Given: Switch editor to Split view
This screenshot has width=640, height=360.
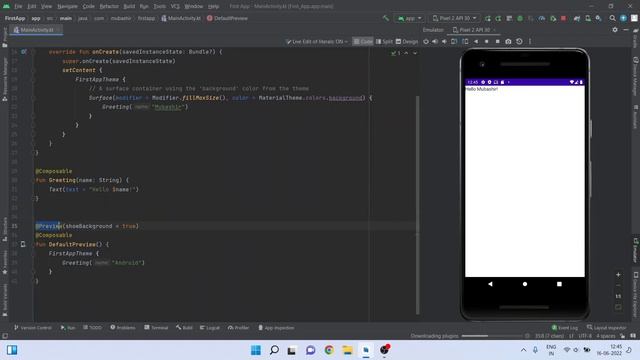Looking at the screenshot, I should pos(384,42).
